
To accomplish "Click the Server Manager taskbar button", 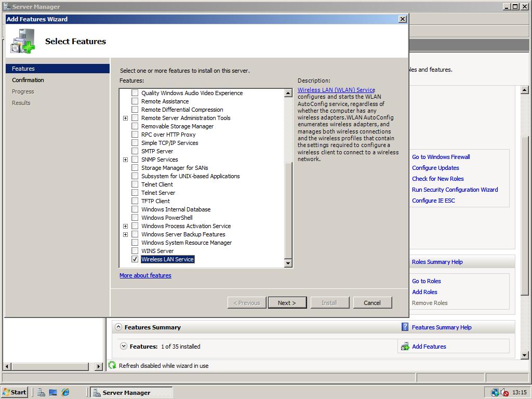I will pyautogui.click(x=131, y=392).
